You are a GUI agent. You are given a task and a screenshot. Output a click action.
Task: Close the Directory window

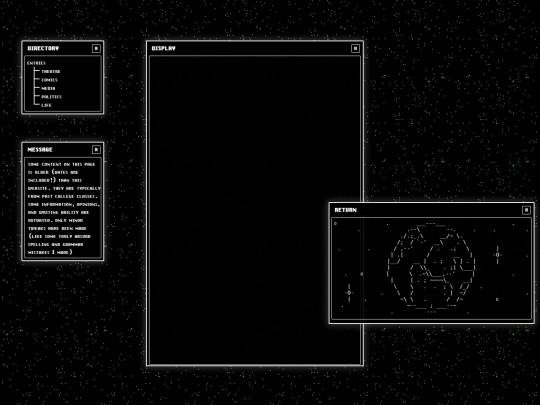96,49
